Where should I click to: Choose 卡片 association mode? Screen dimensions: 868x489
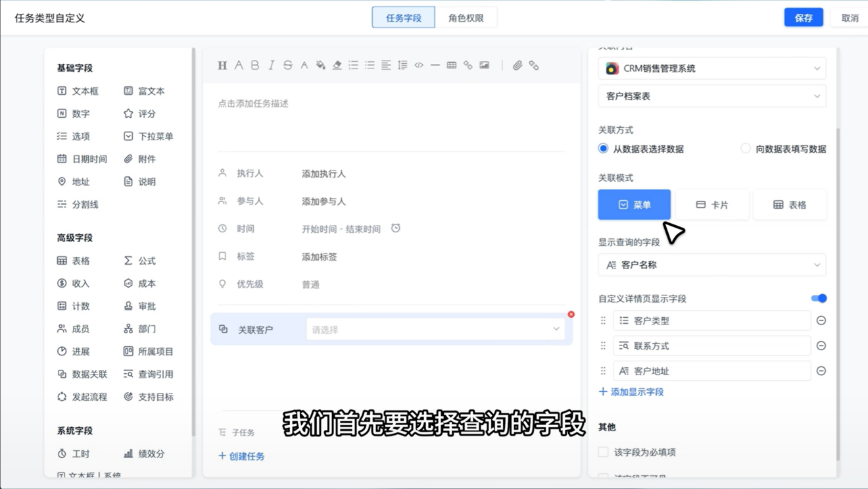[x=712, y=205]
